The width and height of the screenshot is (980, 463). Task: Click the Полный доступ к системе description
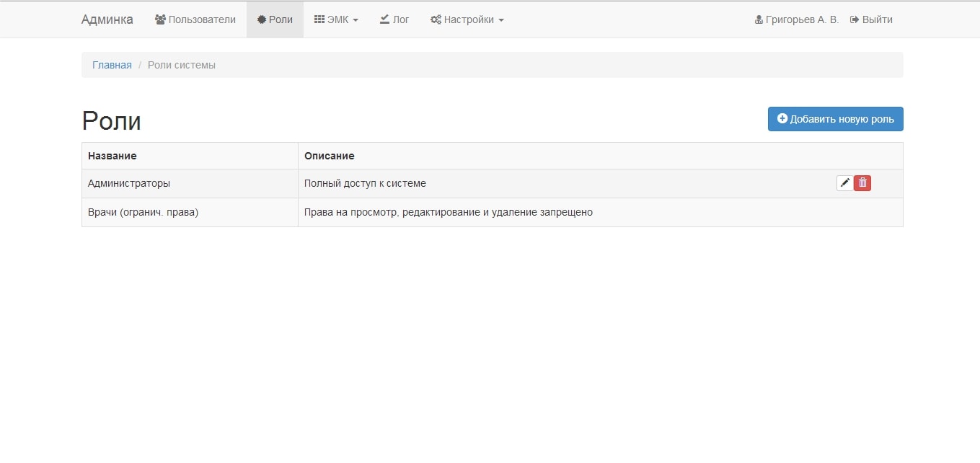tap(365, 183)
